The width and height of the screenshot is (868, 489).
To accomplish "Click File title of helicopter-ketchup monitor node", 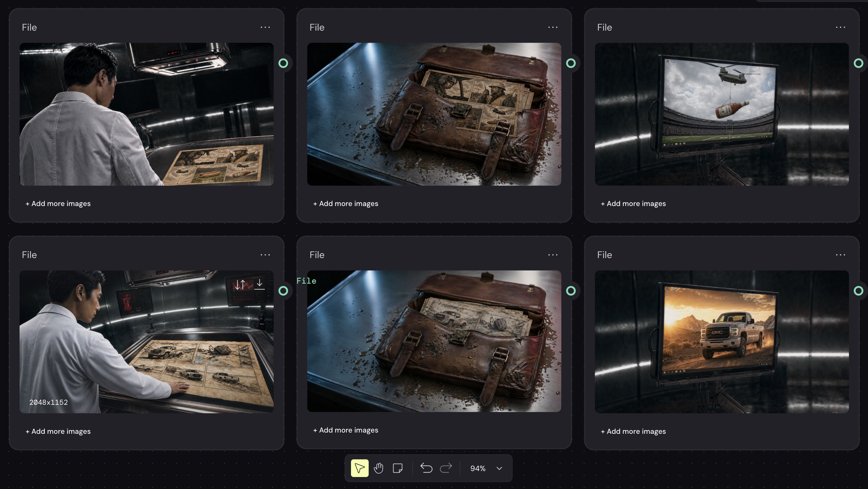I will [x=604, y=27].
